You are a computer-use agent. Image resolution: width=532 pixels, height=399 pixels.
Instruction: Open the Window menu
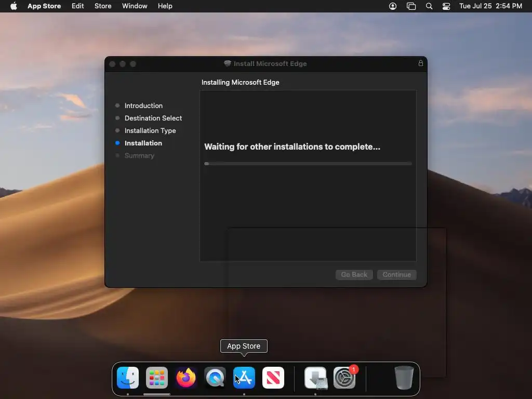pos(135,6)
